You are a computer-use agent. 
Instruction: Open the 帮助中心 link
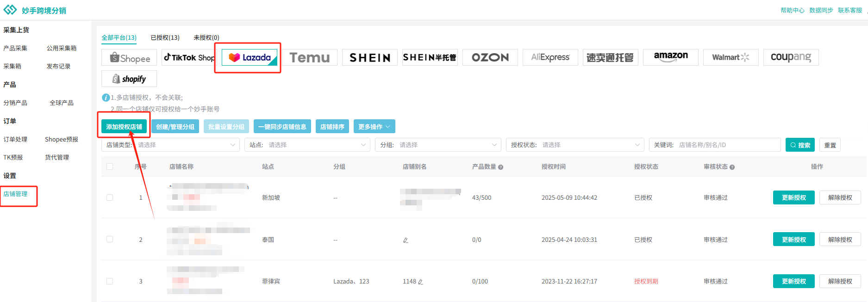tap(792, 10)
